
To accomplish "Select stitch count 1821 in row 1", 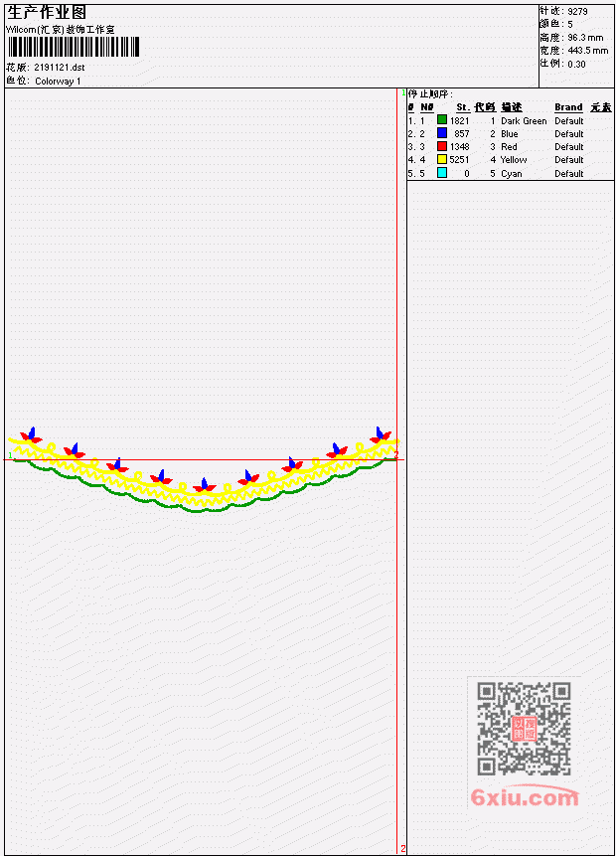I will (x=459, y=120).
